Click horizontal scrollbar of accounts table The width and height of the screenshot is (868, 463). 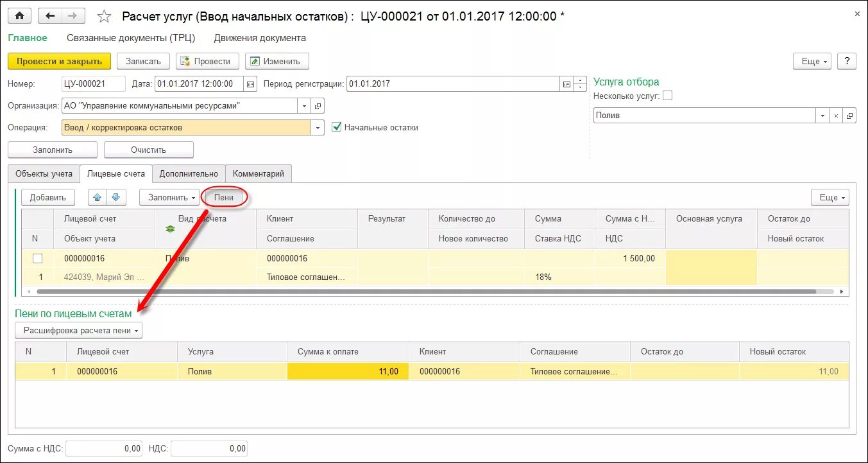427,291
